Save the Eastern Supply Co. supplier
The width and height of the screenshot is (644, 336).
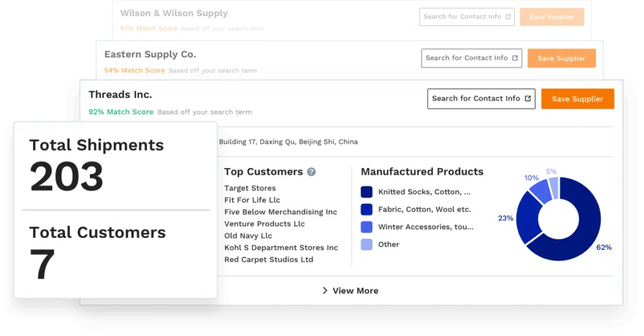[561, 59]
